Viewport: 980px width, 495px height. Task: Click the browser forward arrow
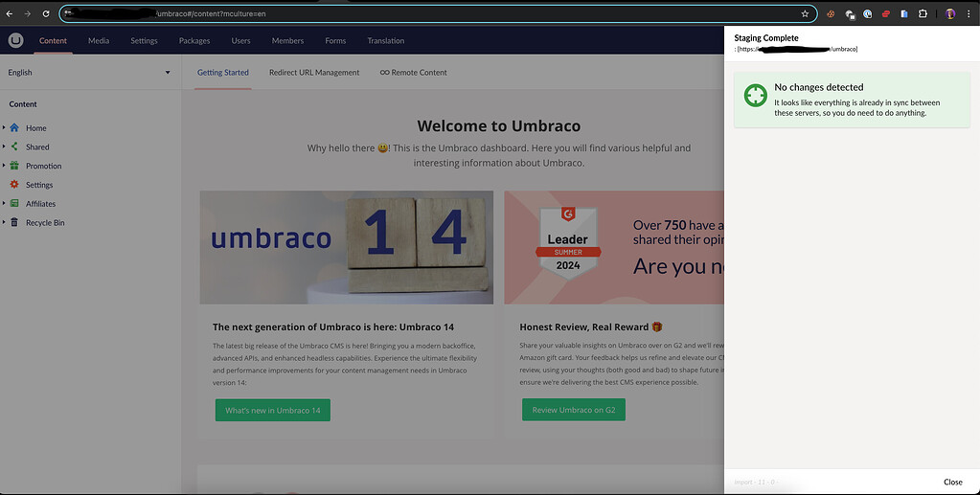tap(28, 13)
